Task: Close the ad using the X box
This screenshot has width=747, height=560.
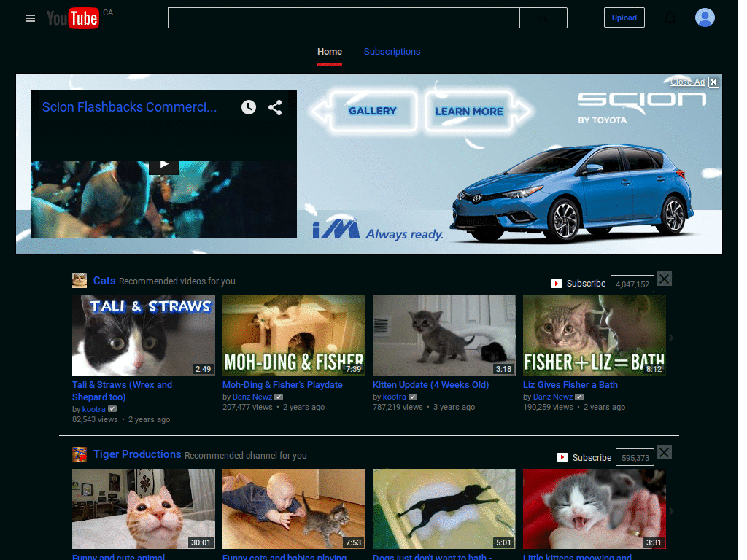Action: [713, 82]
